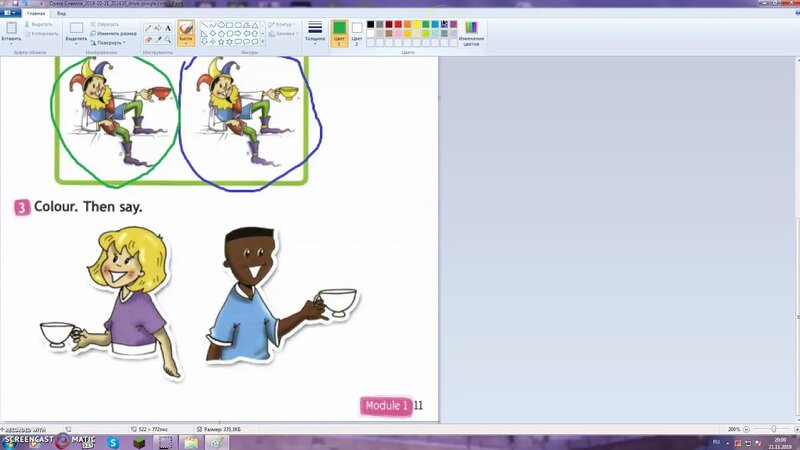
Task: Switch to the Главная ribbon tab
Action: (x=36, y=13)
